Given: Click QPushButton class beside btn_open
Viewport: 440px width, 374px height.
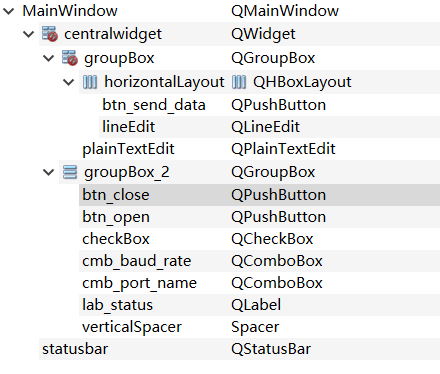Looking at the screenshot, I should [279, 217].
